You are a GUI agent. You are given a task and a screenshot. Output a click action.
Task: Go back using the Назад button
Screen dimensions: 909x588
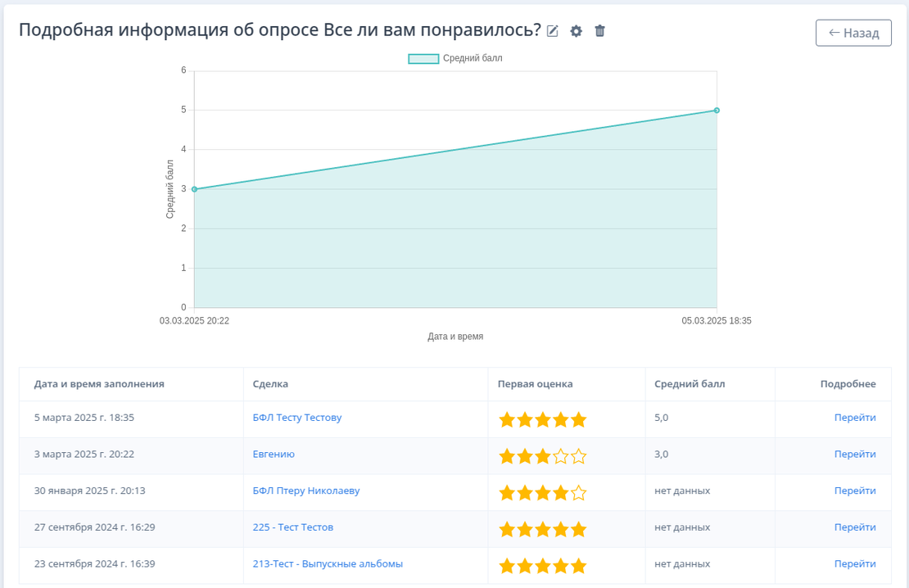(x=853, y=33)
